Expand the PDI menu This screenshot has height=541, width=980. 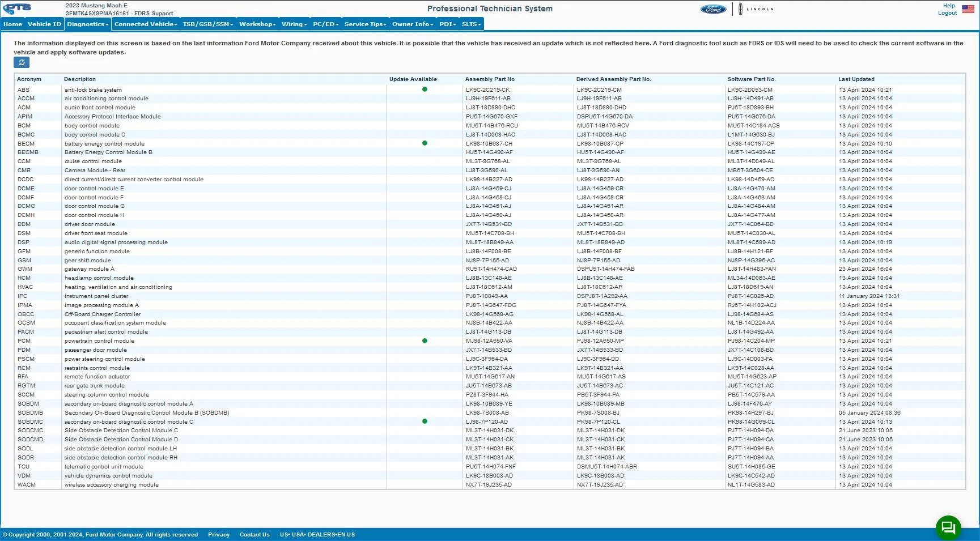(x=447, y=24)
